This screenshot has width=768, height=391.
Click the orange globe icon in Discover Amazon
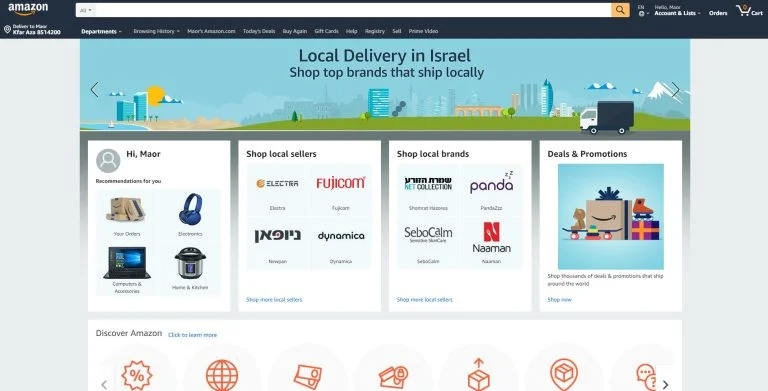[x=221, y=375]
